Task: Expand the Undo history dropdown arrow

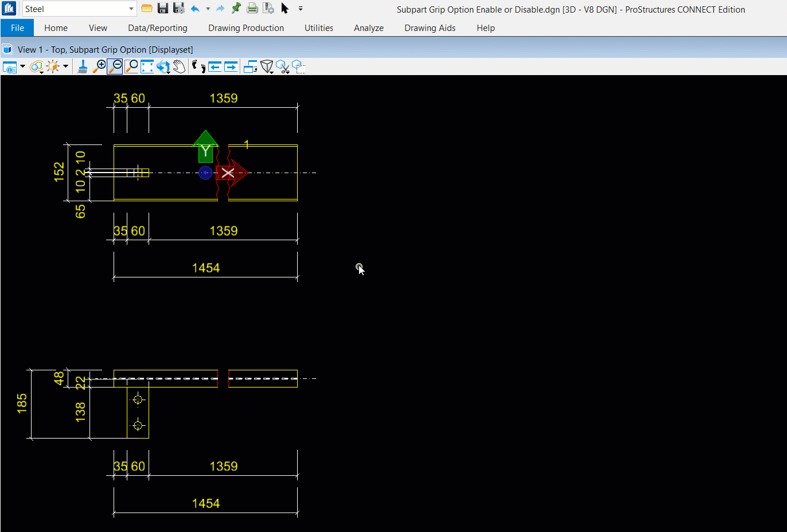Action: coord(208,9)
